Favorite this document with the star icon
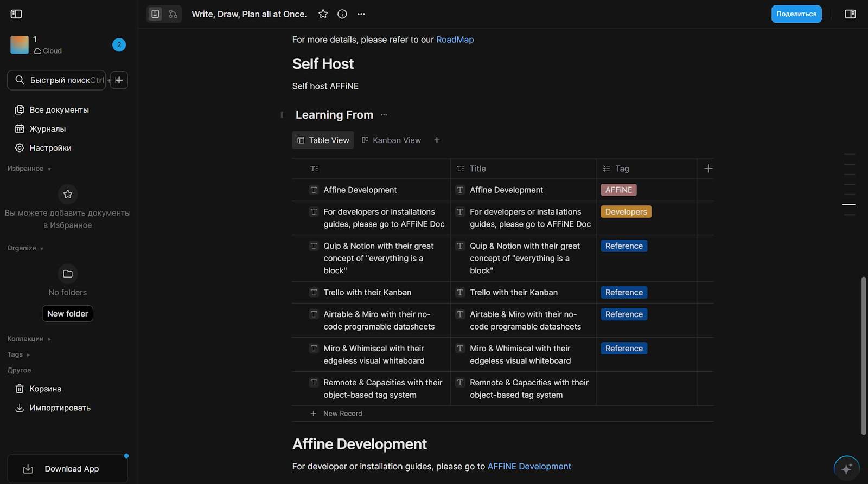The width and height of the screenshot is (868, 484). [323, 14]
